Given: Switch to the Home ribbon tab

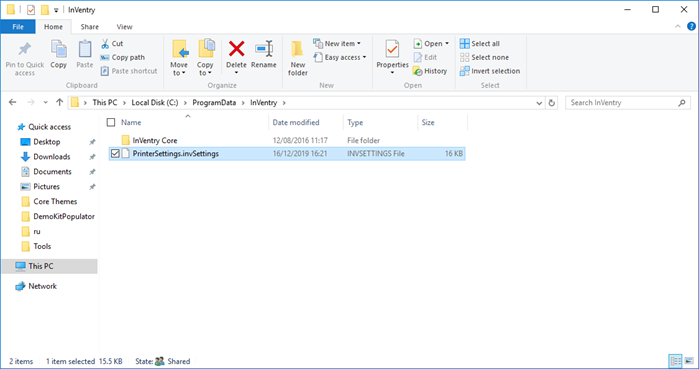Looking at the screenshot, I should tap(53, 27).
